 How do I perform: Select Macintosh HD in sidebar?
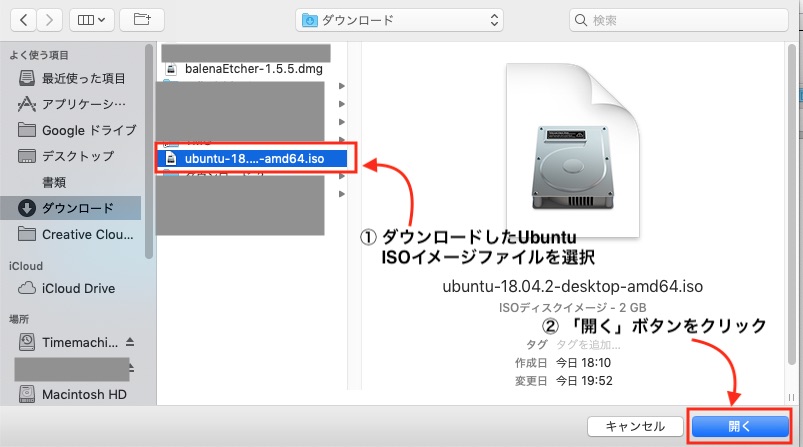coord(83,394)
